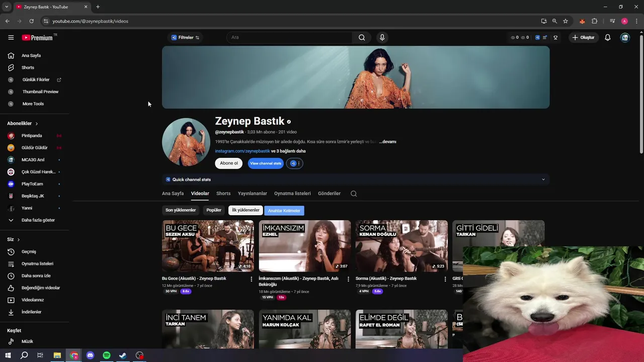The height and width of the screenshot is (362, 644).
Task: Switch to Ana Sayfa channel tab
Action: (x=173, y=194)
